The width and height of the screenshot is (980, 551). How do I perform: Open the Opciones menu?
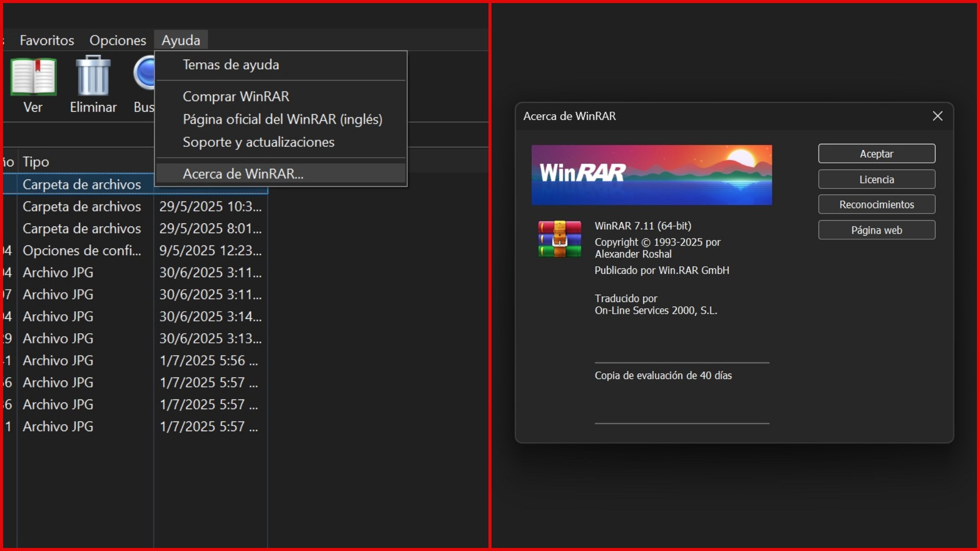(x=118, y=40)
